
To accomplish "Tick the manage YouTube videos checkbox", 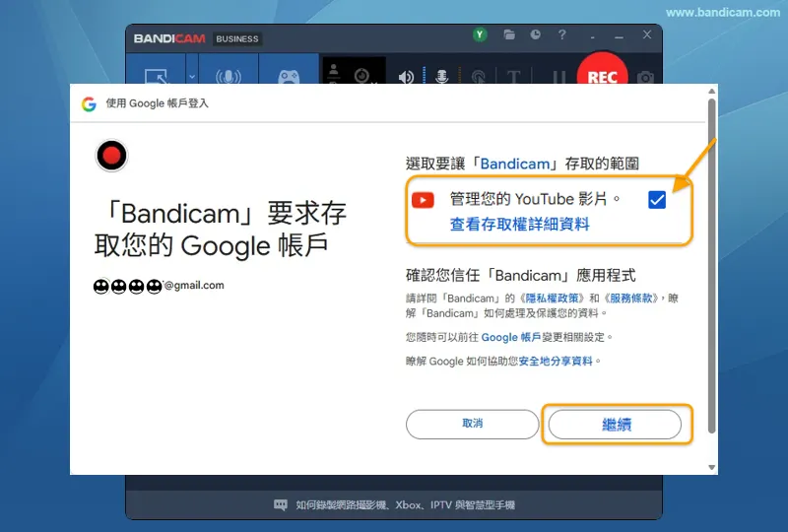I will [657, 200].
